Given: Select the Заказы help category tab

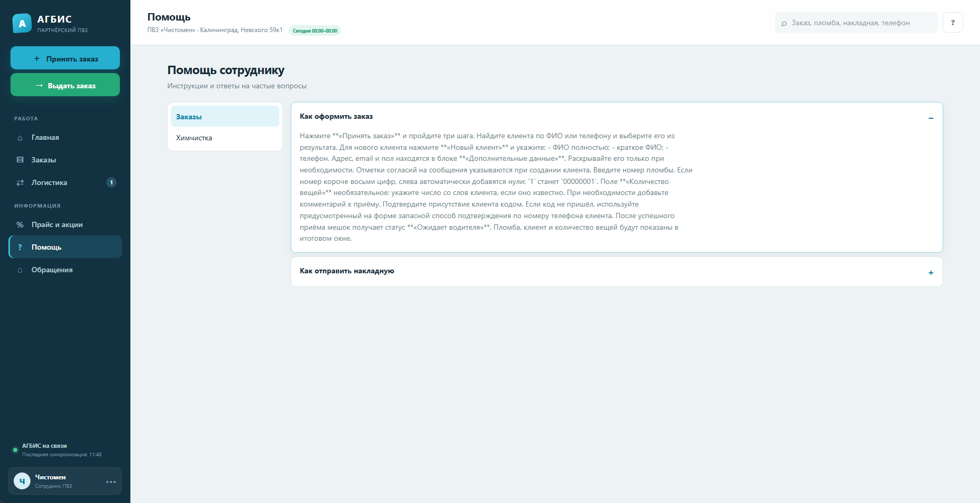Looking at the screenshot, I should pos(225,116).
